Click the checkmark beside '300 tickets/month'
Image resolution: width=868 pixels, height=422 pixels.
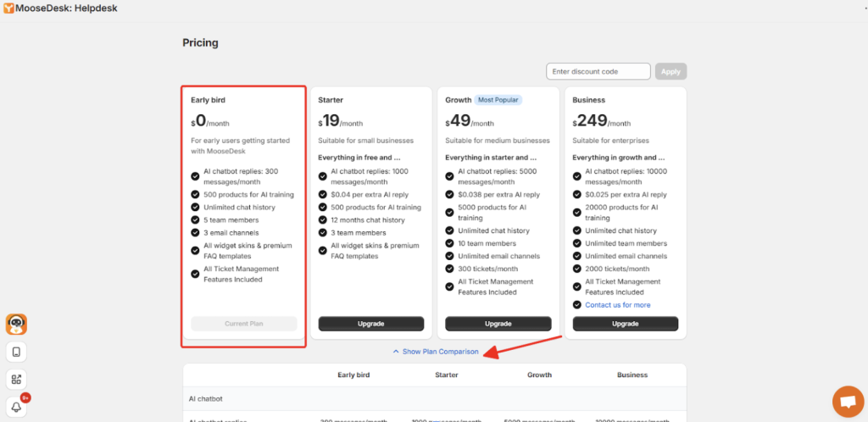450,269
